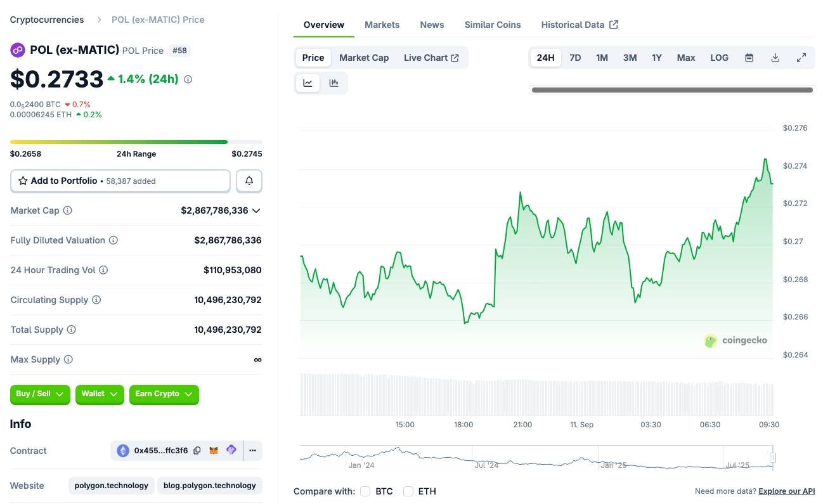This screenshot has width=823, height=504.
Task: Switch to the News tab
Action: coord(432,25)
